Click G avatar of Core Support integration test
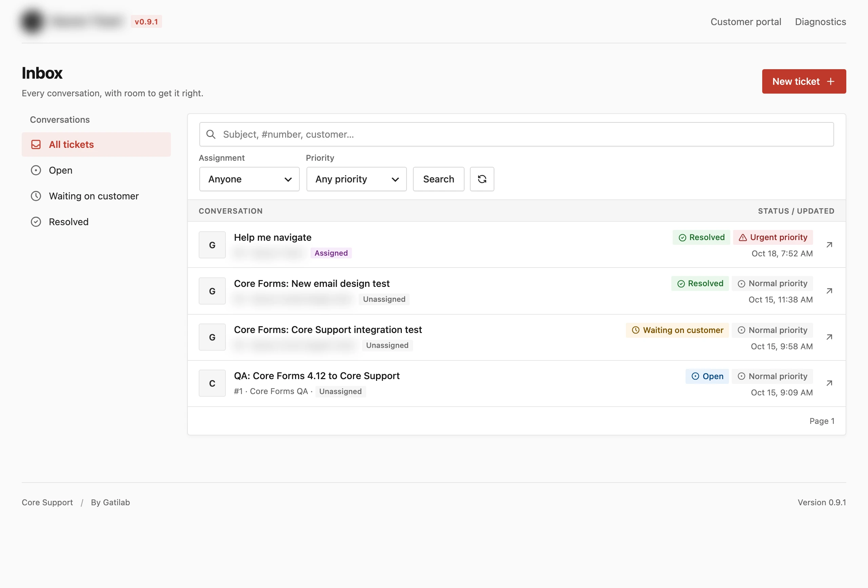868x588 pixels. [x=212, y=337]
